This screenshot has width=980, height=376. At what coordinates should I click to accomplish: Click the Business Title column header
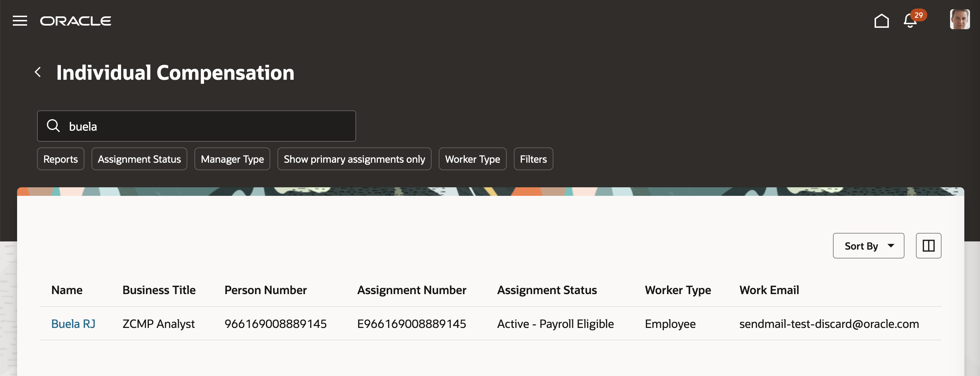click(x=159, y=290)
